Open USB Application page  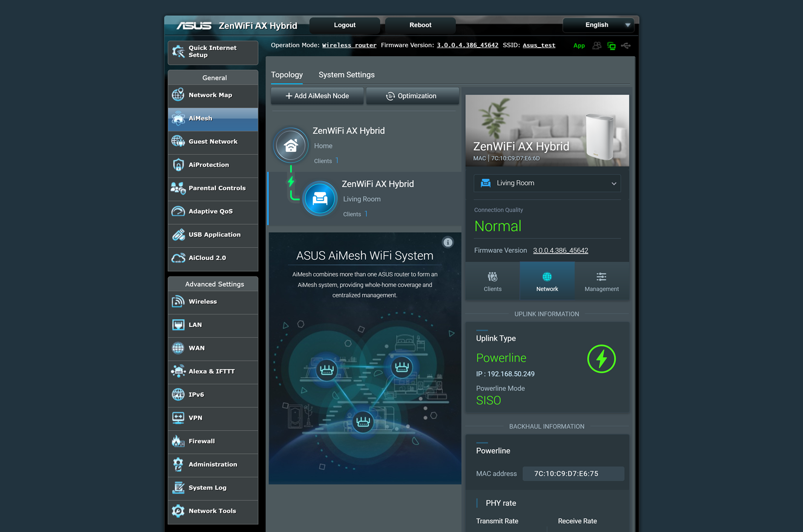(x=213, y=235)
